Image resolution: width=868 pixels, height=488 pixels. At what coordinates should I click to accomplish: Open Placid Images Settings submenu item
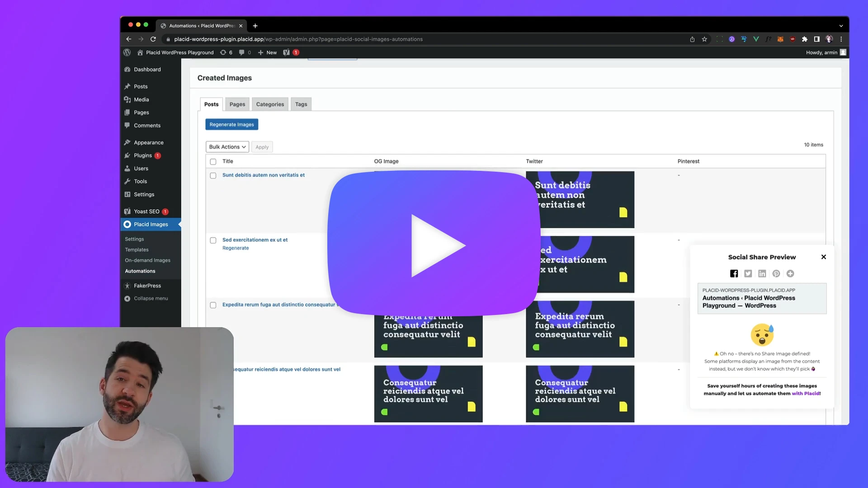coord(134,239)
